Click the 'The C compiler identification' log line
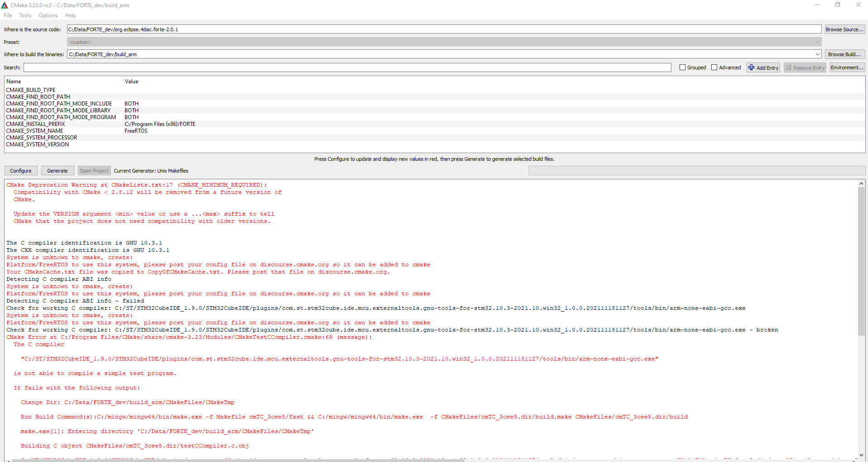This screenshot has width=868, height=462. point(84,243)
